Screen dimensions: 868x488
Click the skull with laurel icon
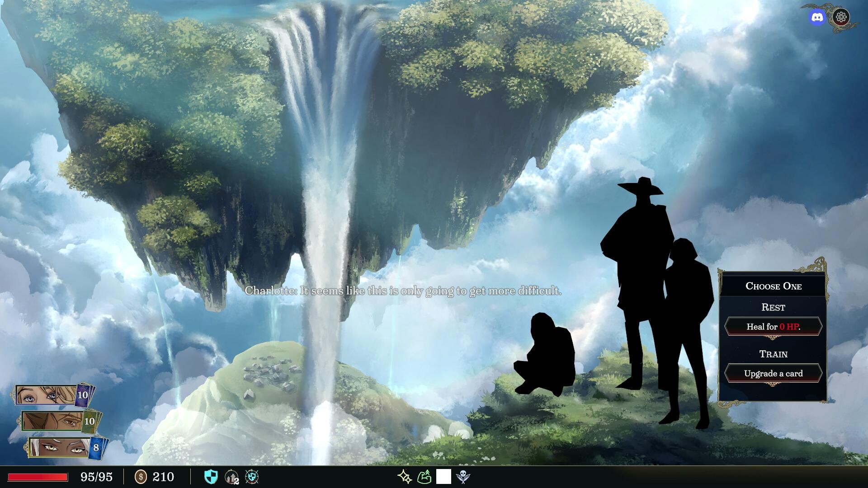point(463,477)
